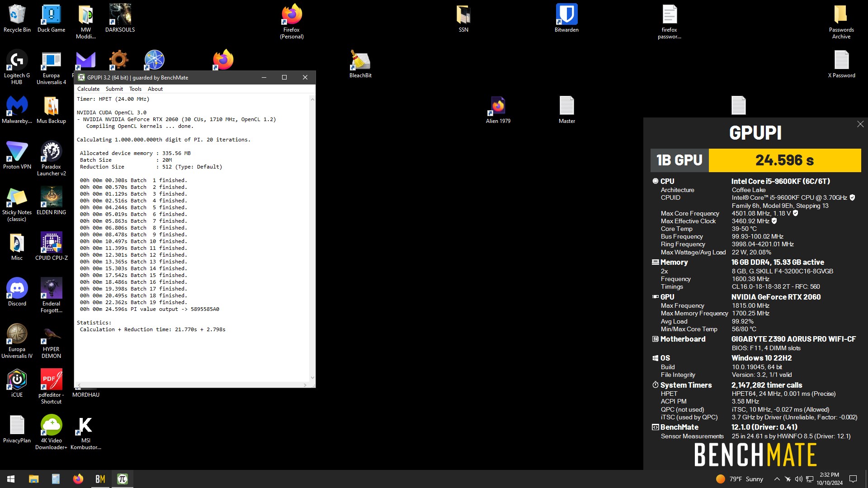Open the Windows Start menu
Screen dimensions: 868x488
pos(11,479)
